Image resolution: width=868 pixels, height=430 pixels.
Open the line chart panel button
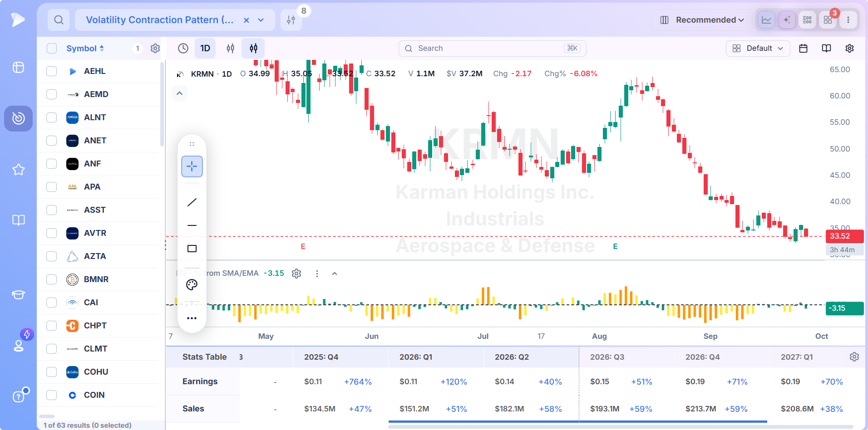766,20
